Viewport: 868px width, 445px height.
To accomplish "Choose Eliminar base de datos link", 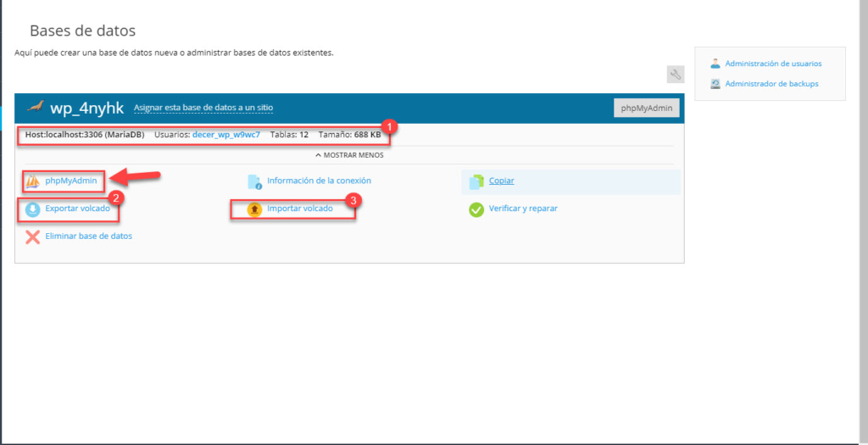I will [88, 236].
